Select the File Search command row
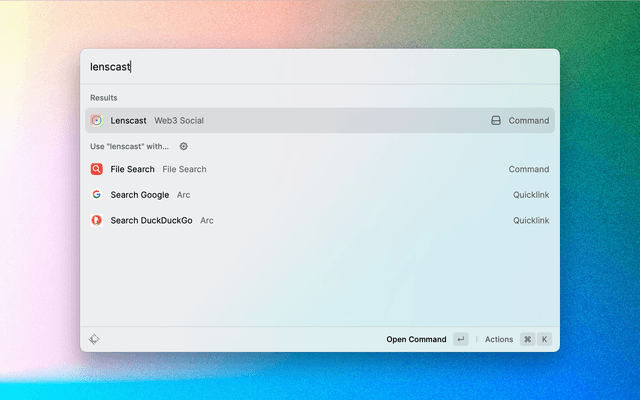The height and width of the screenshot is (400, 640). pyautogui.click(x=300, y=169)
